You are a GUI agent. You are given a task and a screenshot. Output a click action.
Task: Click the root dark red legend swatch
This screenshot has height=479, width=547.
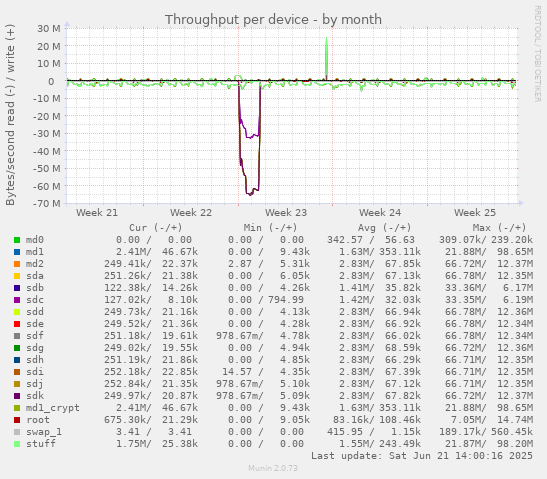(17, 420)
